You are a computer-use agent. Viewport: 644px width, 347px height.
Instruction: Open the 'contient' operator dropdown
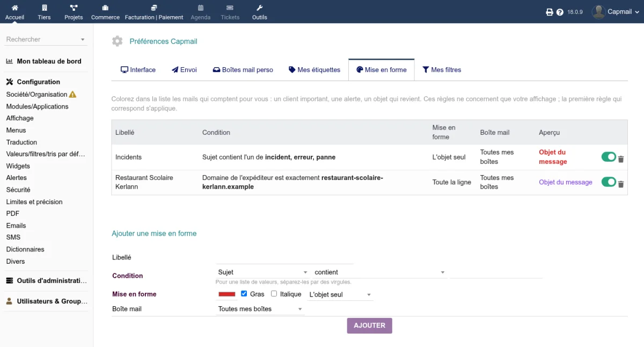point(380,272)
